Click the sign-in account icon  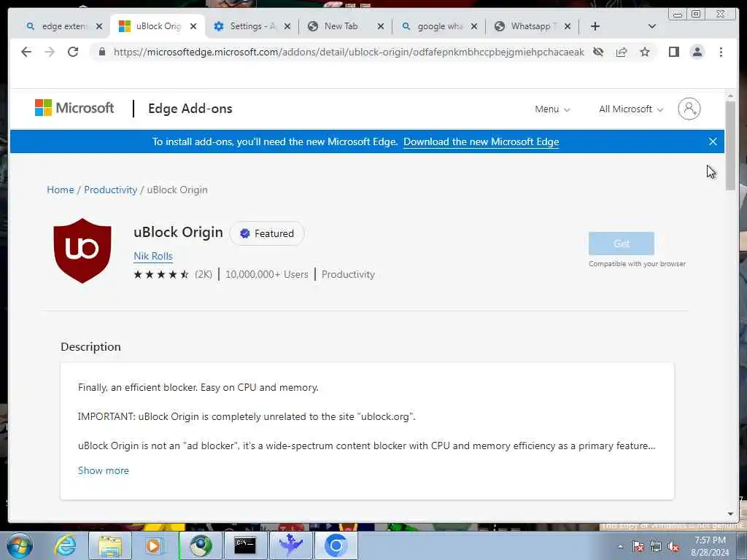click(x=689, y=109)
